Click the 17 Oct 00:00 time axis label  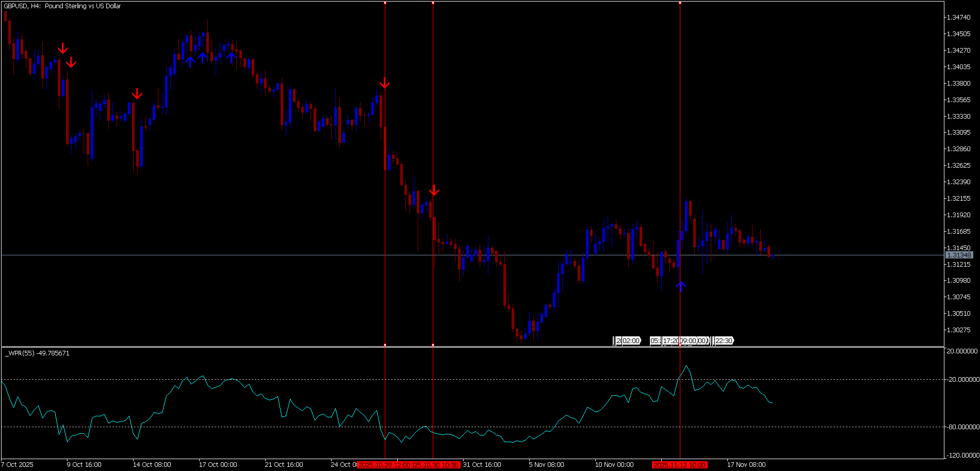[218, 465]
